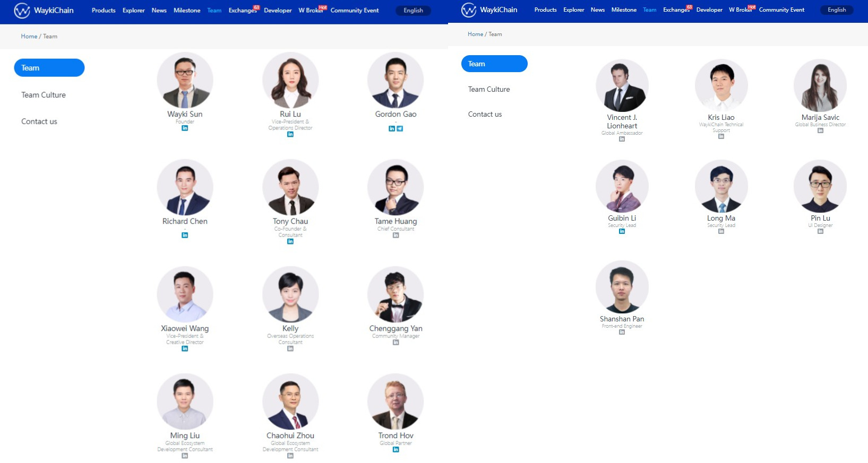Click Vincent J. Lionheart's profile photo
This screenshot has height=463, width=868.
622,85
